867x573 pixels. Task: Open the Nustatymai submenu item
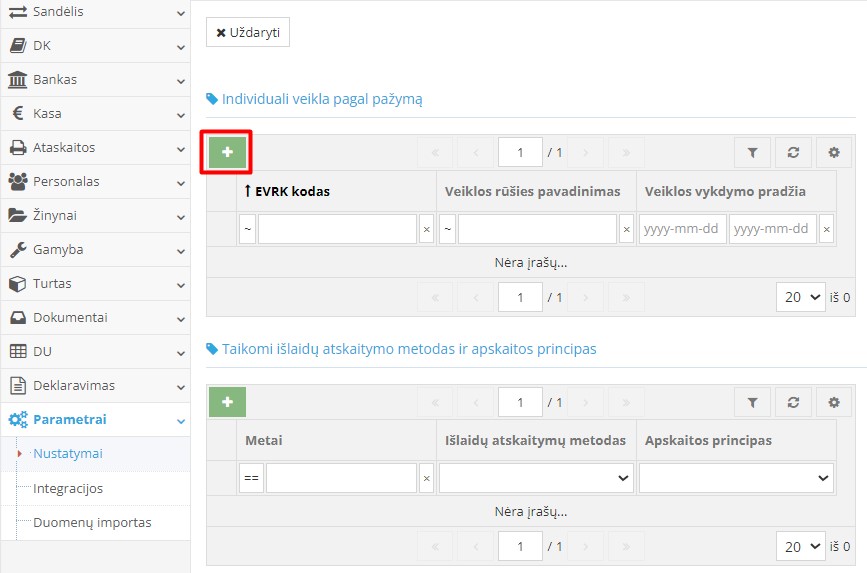[68, 454]
